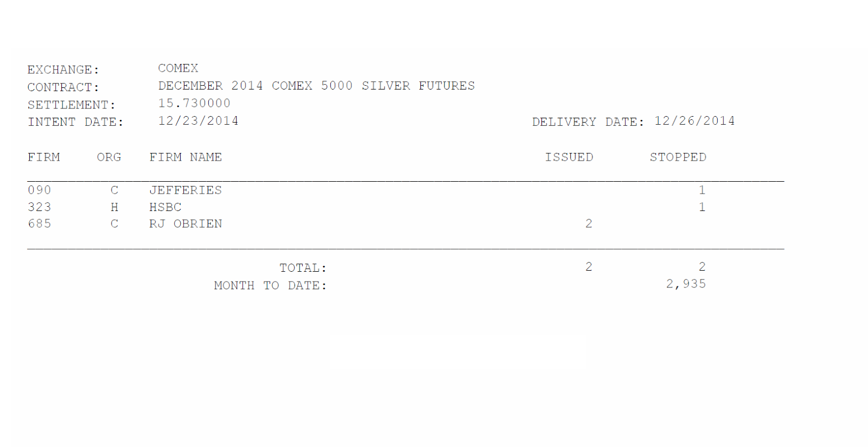
Task: Select the HSBC firm name
Action: tap(165, 207)
